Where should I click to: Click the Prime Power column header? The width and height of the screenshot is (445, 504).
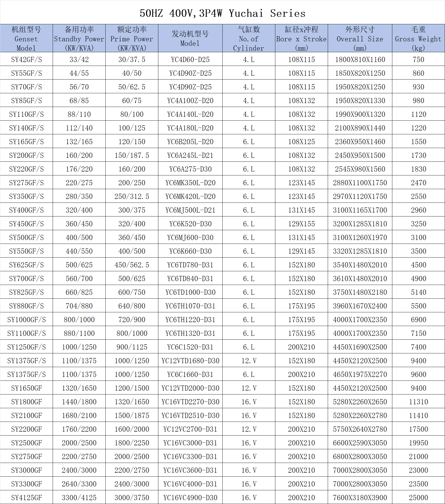[x=132, y=38]
